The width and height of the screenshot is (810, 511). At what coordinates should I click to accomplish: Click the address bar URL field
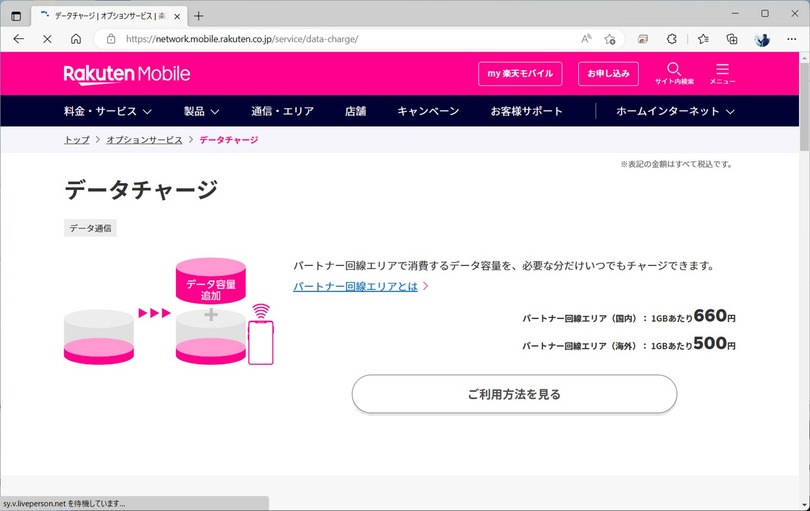pos(341,39)
